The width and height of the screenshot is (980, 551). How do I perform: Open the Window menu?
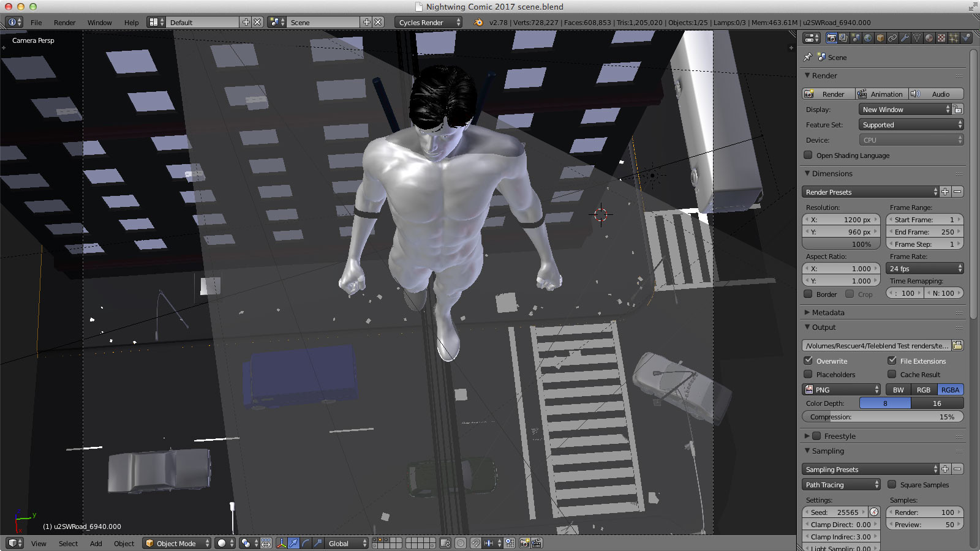[99, 22]
